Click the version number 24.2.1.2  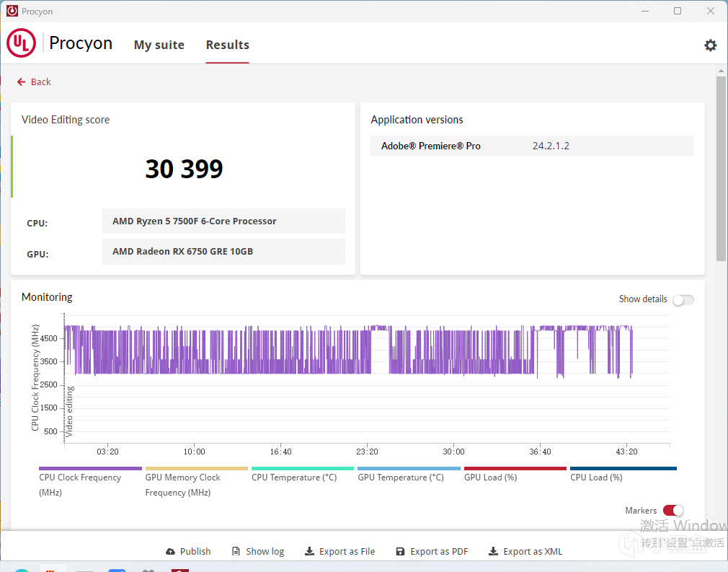[x=551, y=146]
